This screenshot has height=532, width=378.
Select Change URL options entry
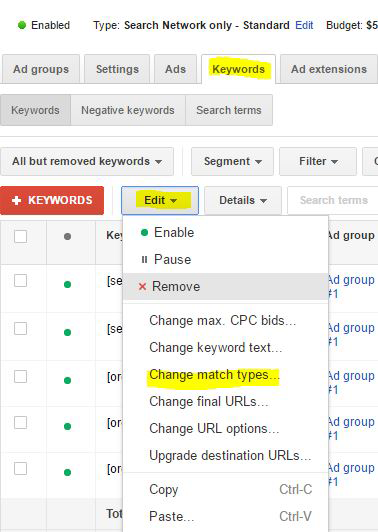[x=226, y=429]
